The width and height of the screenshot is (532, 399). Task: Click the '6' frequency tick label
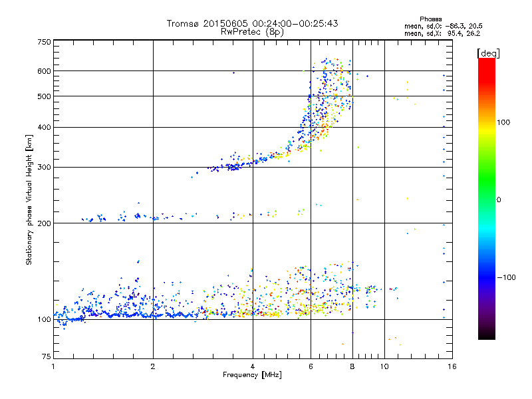(311, 366)
